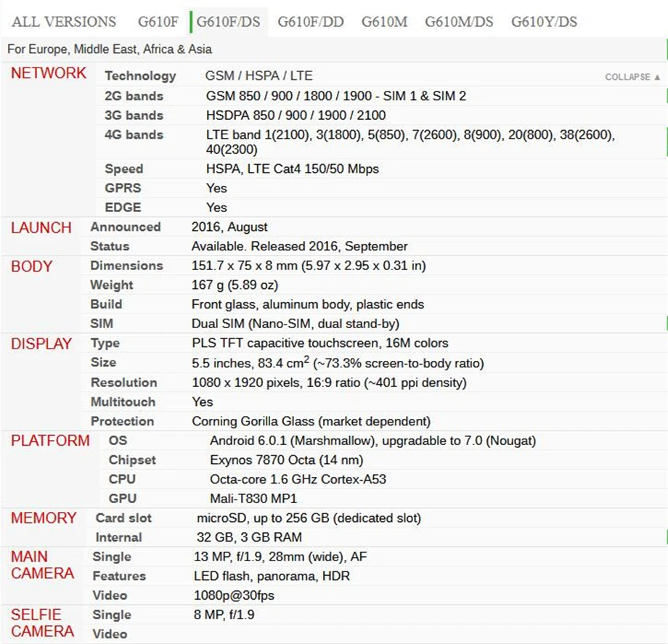Click the GPRS label
This screenshot has height=644, width=668.
coord(123,188)
